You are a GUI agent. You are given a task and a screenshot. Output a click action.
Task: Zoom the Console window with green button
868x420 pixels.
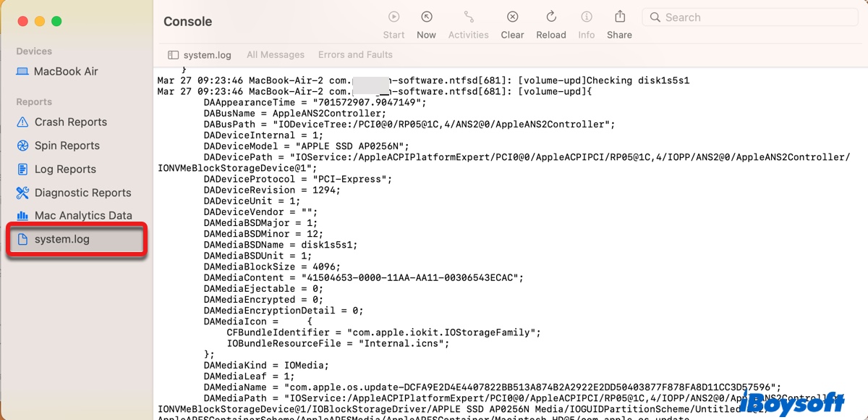[x=56, y=22]
